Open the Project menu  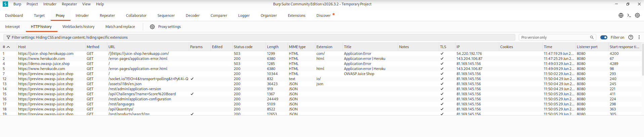(x=32, y=4)
